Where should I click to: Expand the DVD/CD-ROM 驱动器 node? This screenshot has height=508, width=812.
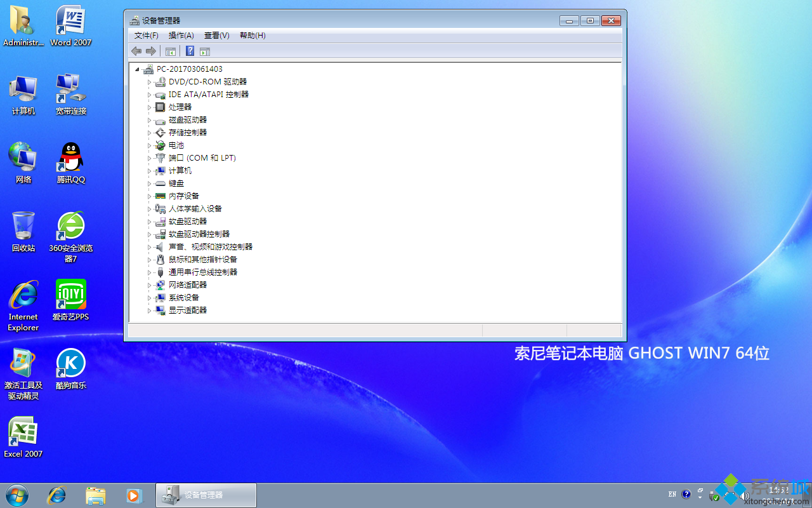click(x=150, y=82)
